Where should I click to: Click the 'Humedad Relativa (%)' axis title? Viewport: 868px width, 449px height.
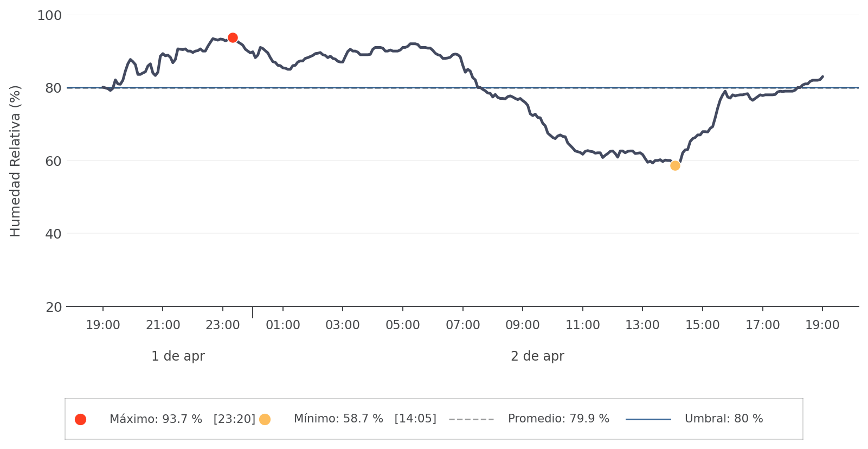[x=15, y=161]
